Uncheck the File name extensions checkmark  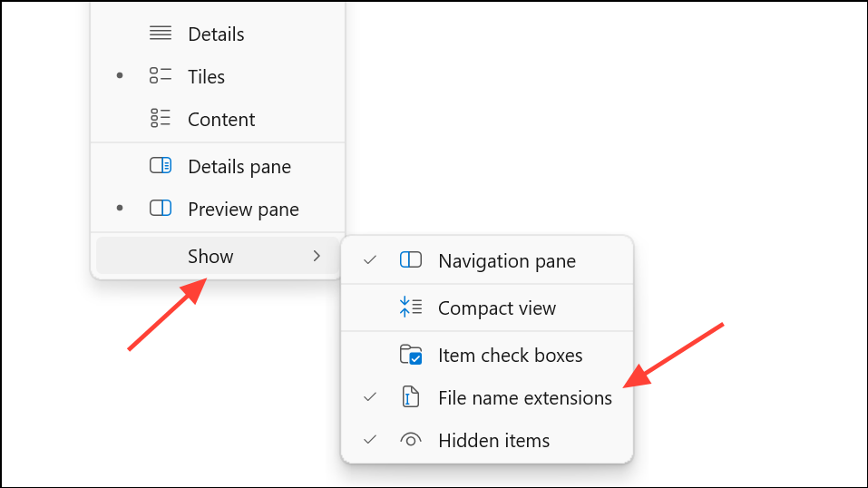pyautogui.click(x=369, y=398)
